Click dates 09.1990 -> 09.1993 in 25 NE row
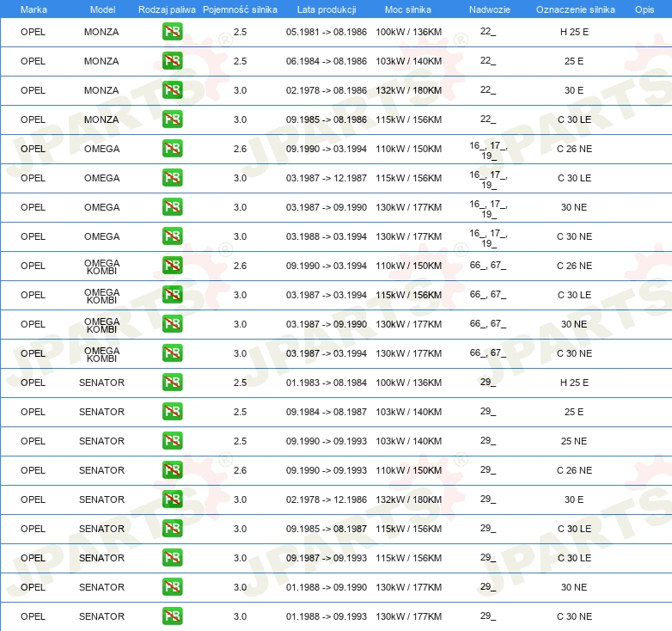 (327, 441)
